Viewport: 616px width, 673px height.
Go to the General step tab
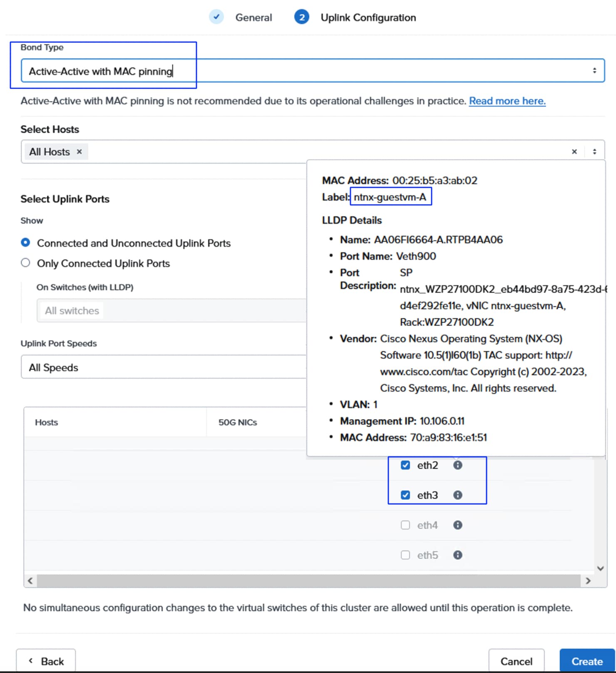(x=253, y=17)
